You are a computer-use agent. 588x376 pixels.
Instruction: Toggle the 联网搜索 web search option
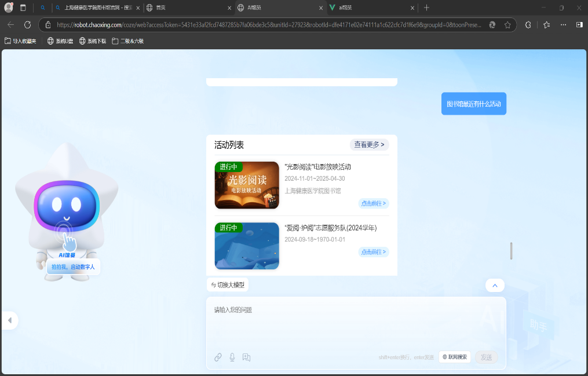pyautogui.click(x=455, y=357)
